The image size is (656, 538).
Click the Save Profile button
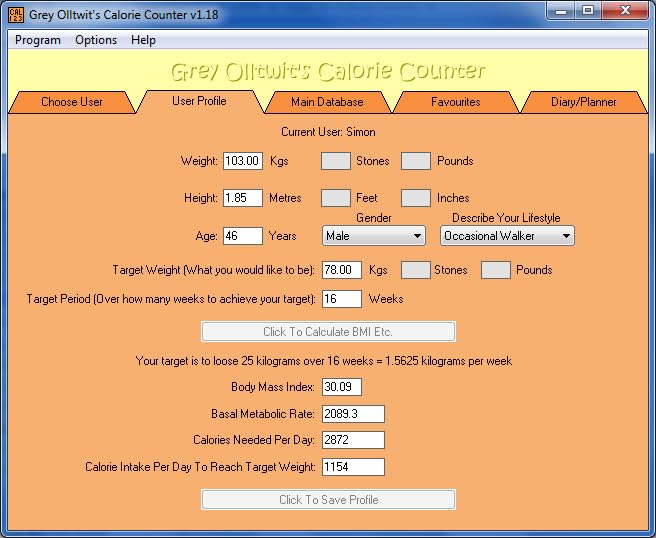click(328, 500)
